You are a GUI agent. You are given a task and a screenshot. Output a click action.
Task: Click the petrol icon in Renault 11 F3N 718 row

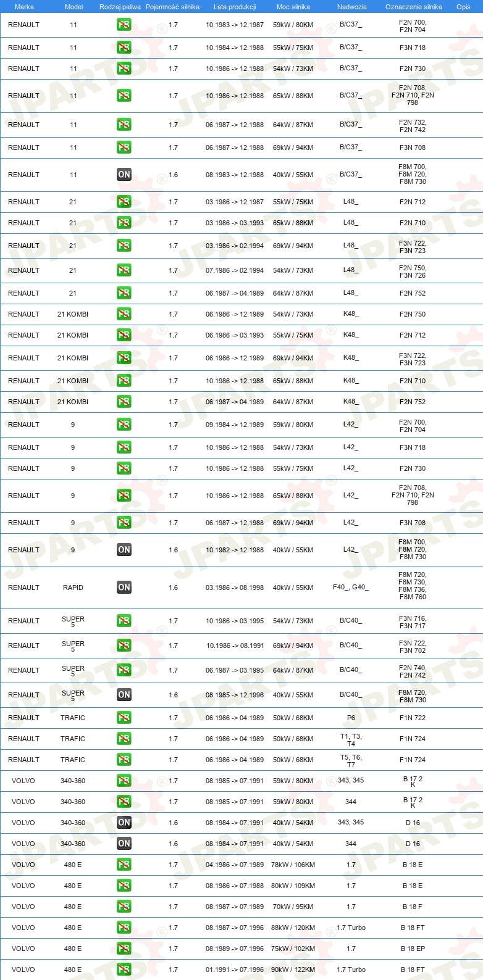click(x=124, y=48)
